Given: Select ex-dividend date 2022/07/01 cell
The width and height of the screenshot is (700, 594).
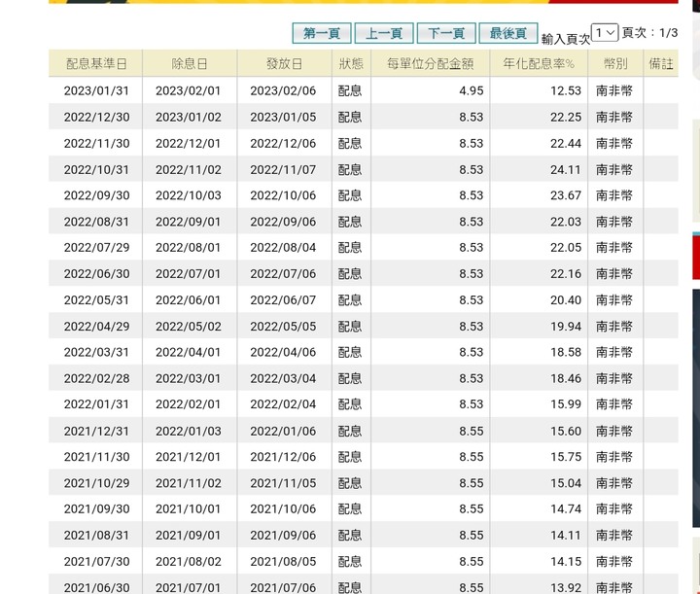Looking at the screenshot, I should (x=189, y=273).
